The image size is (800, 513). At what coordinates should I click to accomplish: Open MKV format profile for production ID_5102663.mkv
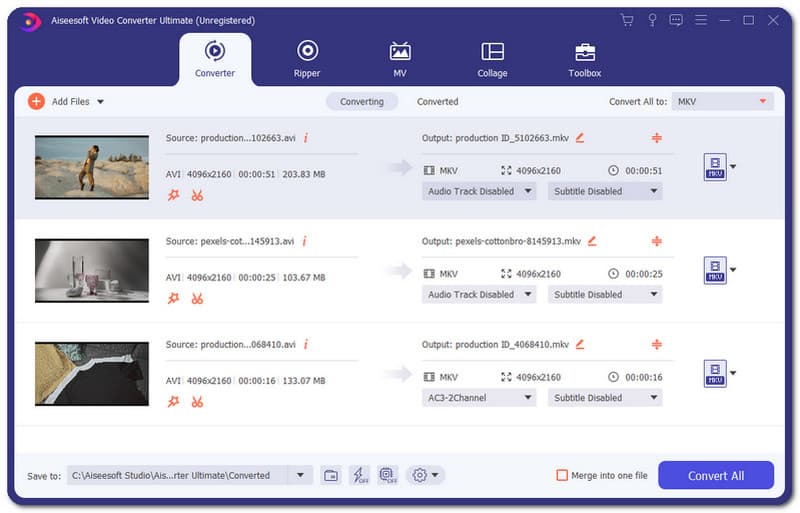click(715, 167)
